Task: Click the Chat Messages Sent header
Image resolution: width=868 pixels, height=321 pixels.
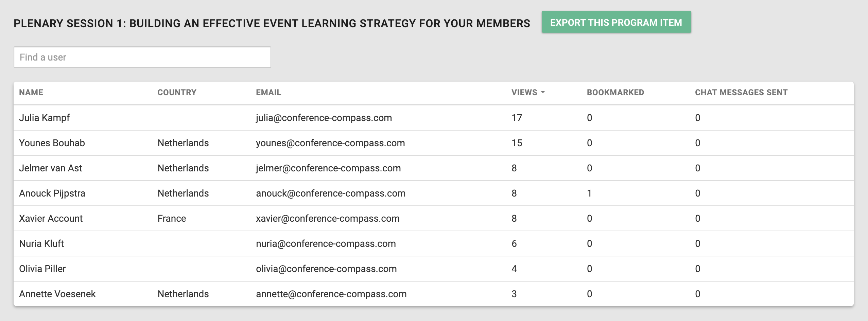Action: [x=741, y=92]
